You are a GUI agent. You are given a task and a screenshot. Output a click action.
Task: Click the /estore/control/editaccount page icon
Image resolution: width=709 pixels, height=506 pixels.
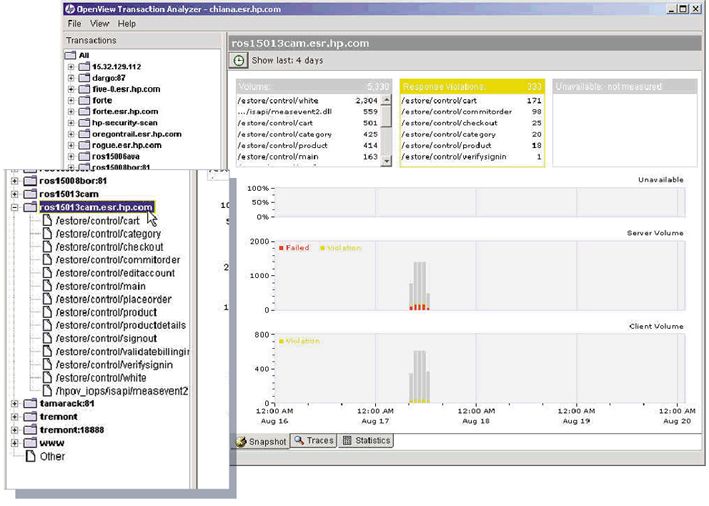[47, 273]
